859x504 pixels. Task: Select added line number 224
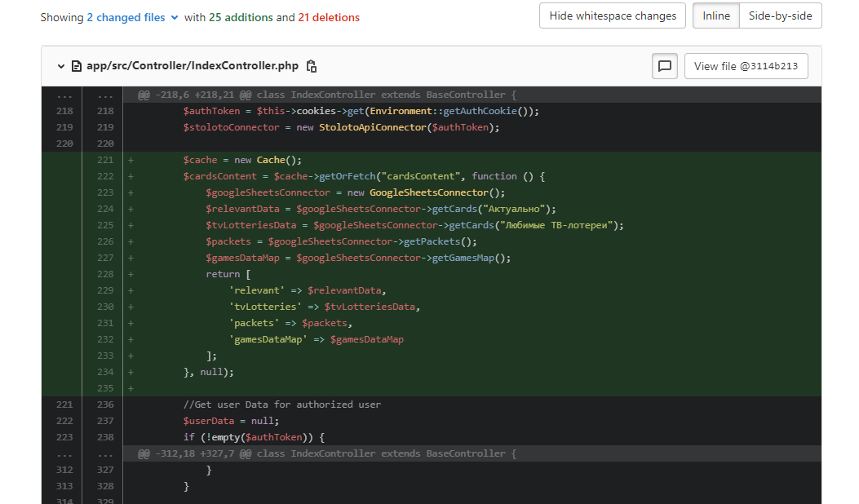tap(105, 209)
